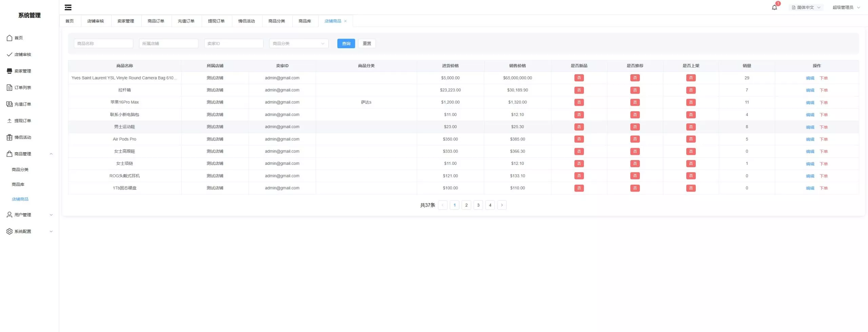Open the 商品分类 filter dropdown
The height and width of the screenshot is (332, 868).
tap(298, 43)
